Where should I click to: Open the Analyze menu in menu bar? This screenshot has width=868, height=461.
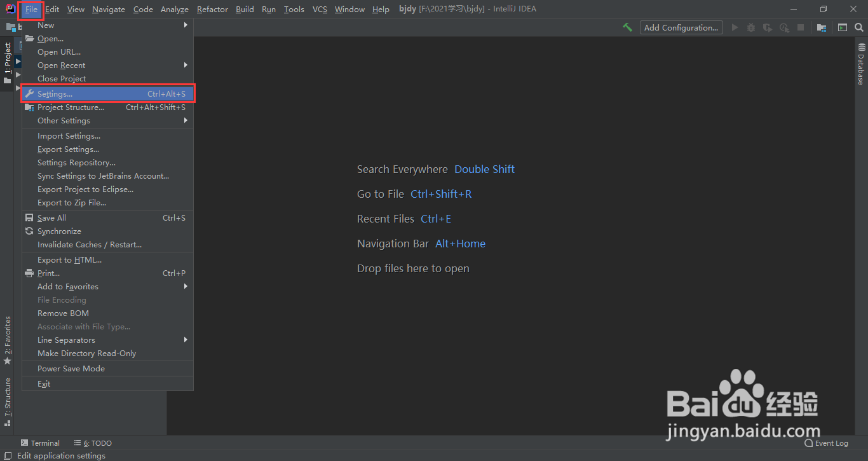(x=175, y=10)
